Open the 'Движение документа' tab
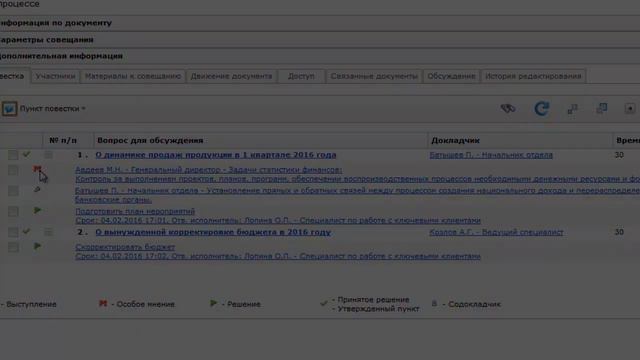This screenshot has height=360, width=640. point(231,76)
